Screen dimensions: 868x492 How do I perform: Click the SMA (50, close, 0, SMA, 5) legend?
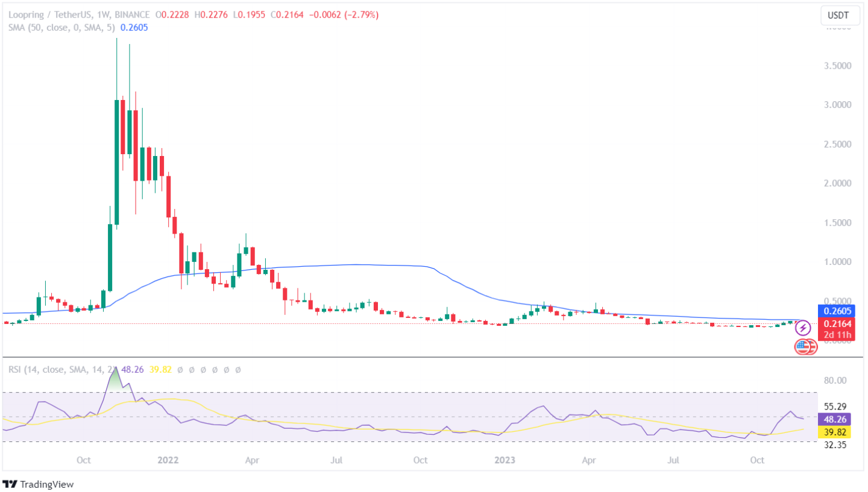[63, 28]
